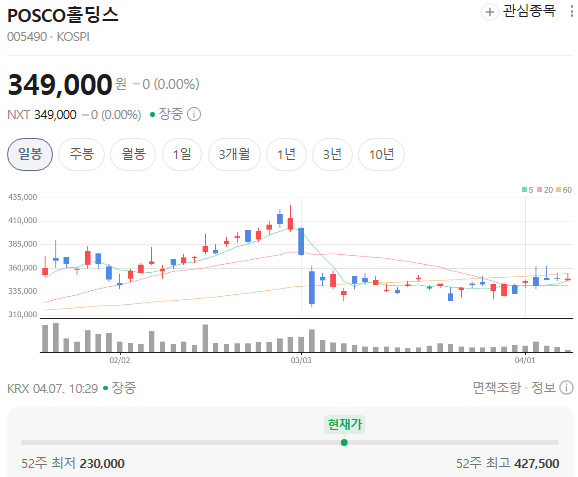Switch to the 월봉 chart tab
Image resolution: width=578 pixels, height=477 pixels.
pos(133,154)
